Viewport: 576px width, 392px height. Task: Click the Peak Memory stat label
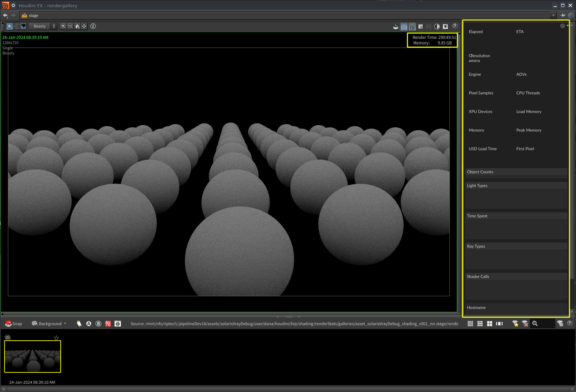click(x=529, y=130)
